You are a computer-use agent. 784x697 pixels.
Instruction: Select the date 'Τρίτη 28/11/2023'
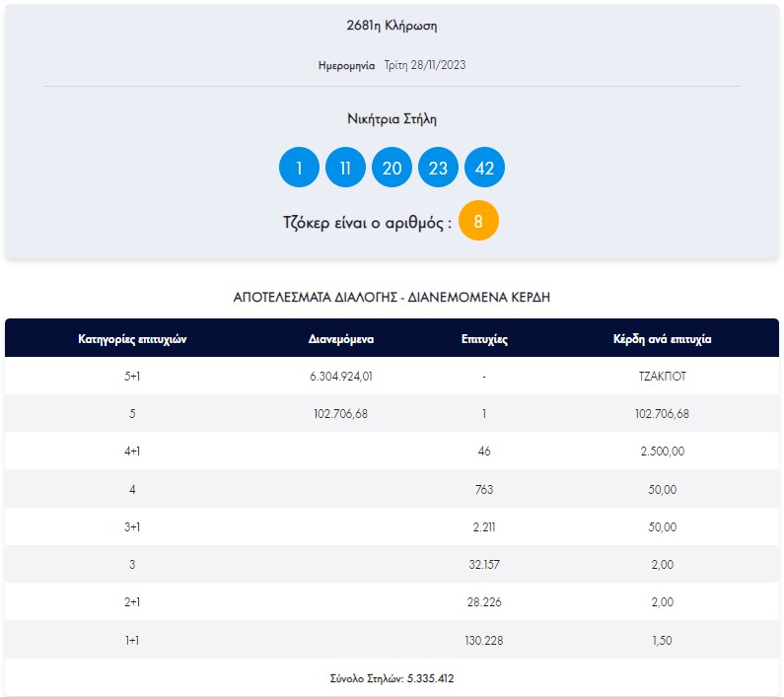pos(424,65)
